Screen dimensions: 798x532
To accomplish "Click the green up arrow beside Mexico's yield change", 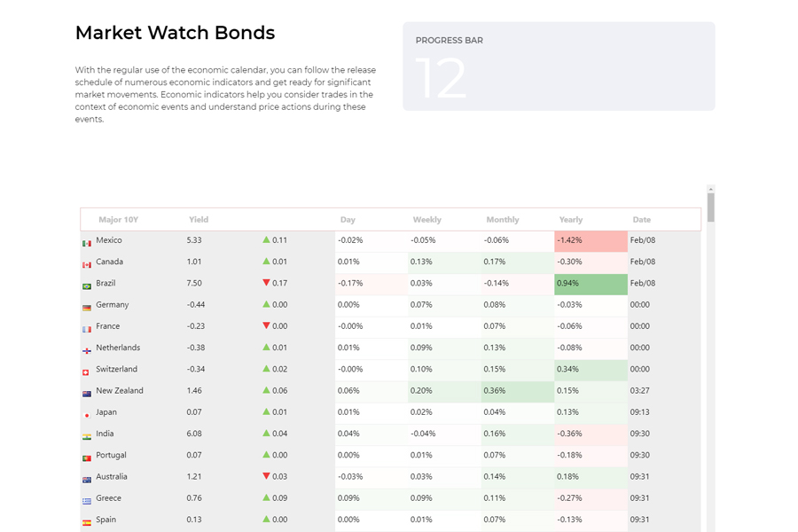I will (x=266, y=240).
